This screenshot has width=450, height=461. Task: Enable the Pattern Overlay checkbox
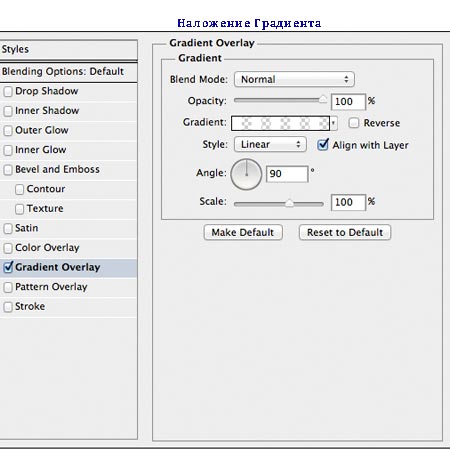coord(8,287)
